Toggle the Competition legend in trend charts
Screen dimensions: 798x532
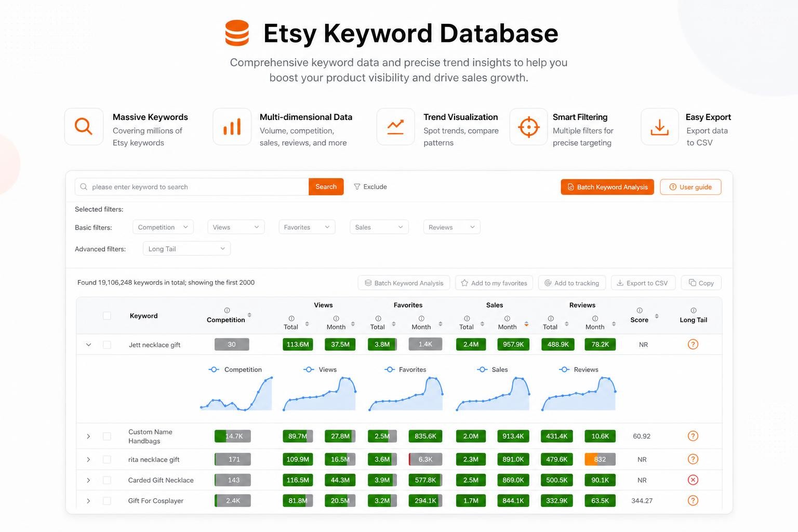[235, 369]
